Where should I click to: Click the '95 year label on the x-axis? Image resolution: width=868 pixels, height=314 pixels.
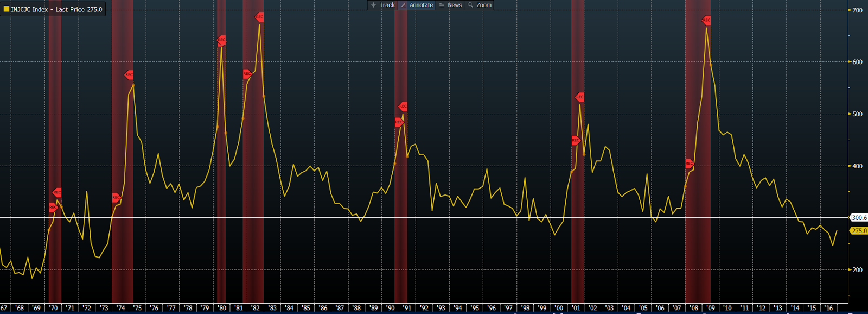[475, 308]
